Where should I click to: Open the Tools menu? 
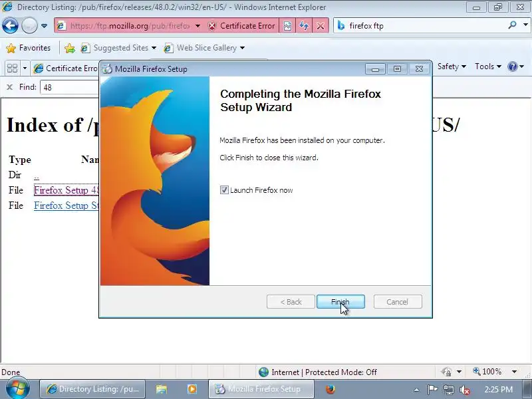click(488, 66)
